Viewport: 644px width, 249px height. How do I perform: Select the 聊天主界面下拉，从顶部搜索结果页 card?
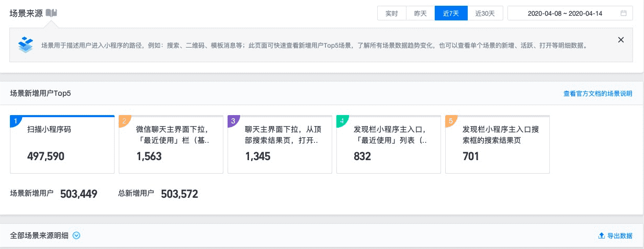tap(280, 144)
